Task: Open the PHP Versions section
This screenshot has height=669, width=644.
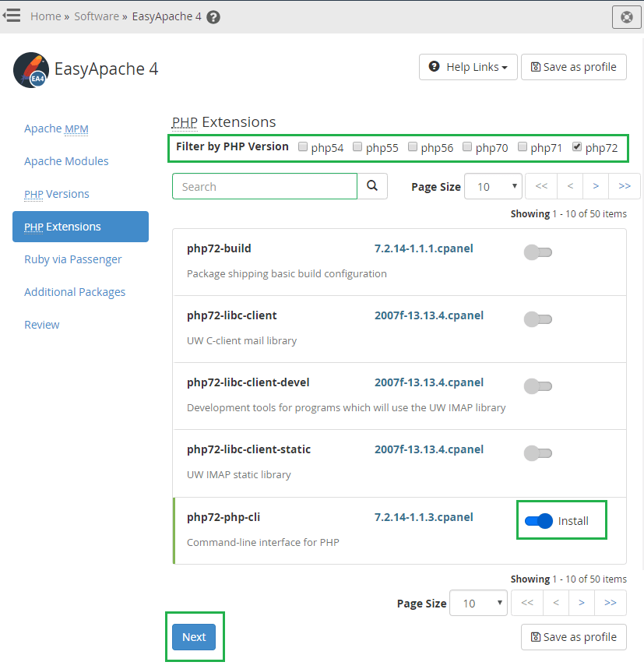Action: (57, 194)
